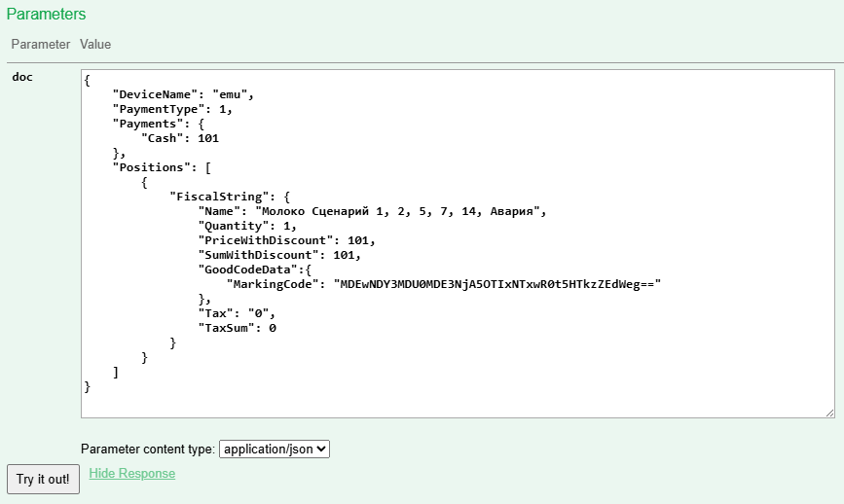Open the Parameter content type dropdown
The width and height of the screenshot is (844, 504).
click(275, 449)
